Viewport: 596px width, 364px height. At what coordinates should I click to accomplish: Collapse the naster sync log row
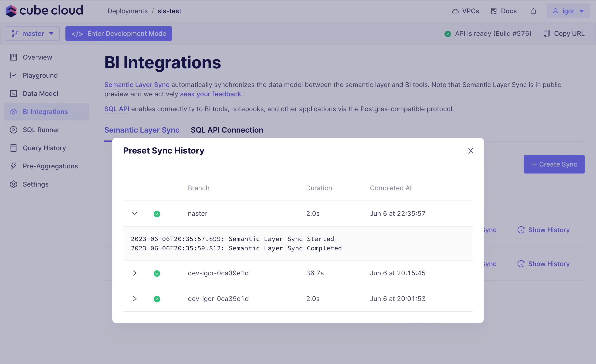(135, 214)
